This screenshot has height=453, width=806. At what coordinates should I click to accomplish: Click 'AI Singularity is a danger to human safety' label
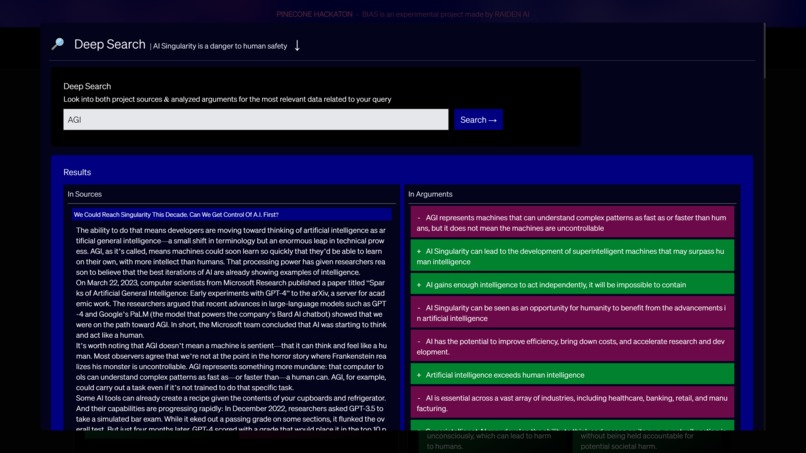[219, 46]
